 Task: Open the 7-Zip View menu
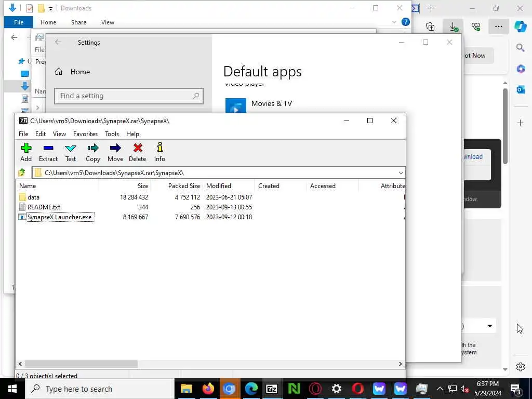(x=59, y=134)
